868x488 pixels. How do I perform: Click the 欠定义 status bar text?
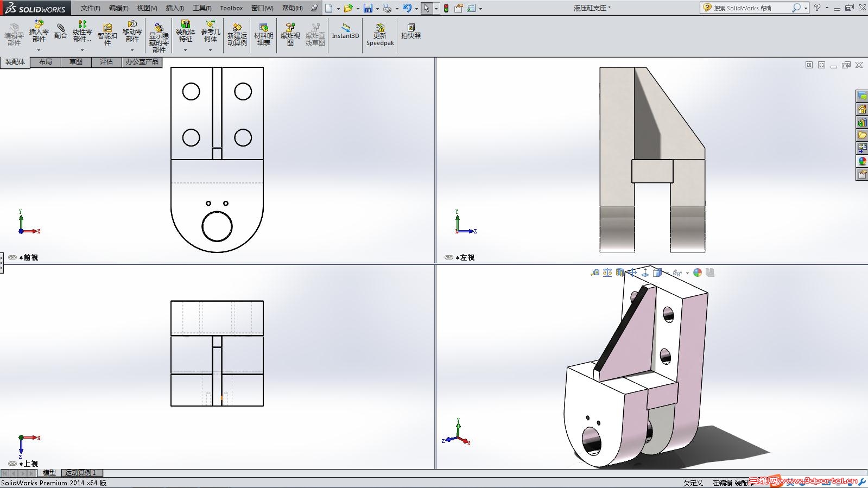693,483
